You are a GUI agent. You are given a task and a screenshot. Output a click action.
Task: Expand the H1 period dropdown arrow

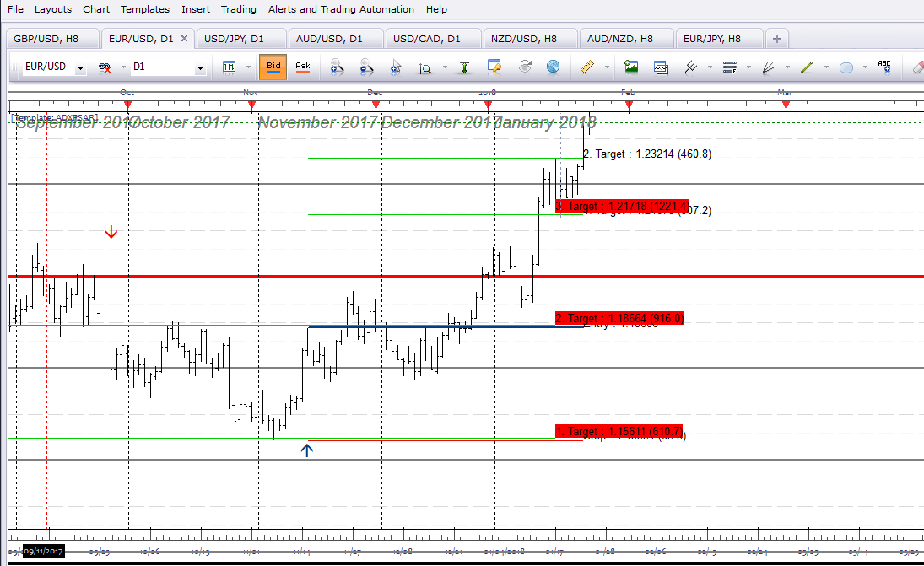pyautogui.click(x=248, y=67)
